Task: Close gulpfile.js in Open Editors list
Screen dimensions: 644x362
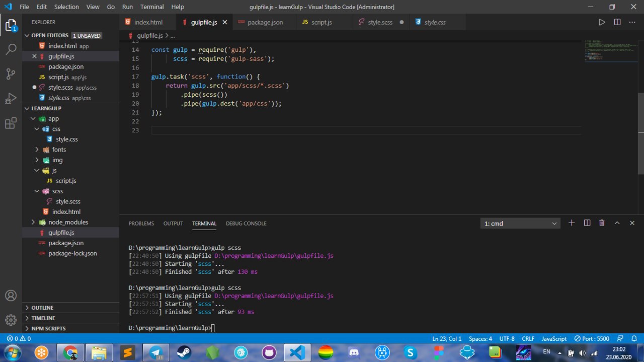Action: pos(34,56)
